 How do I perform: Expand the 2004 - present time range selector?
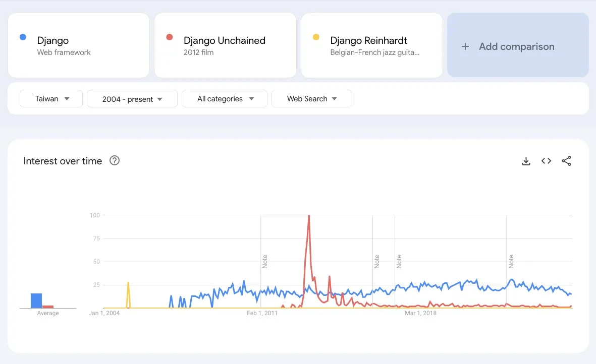click(x=132, y=98)
